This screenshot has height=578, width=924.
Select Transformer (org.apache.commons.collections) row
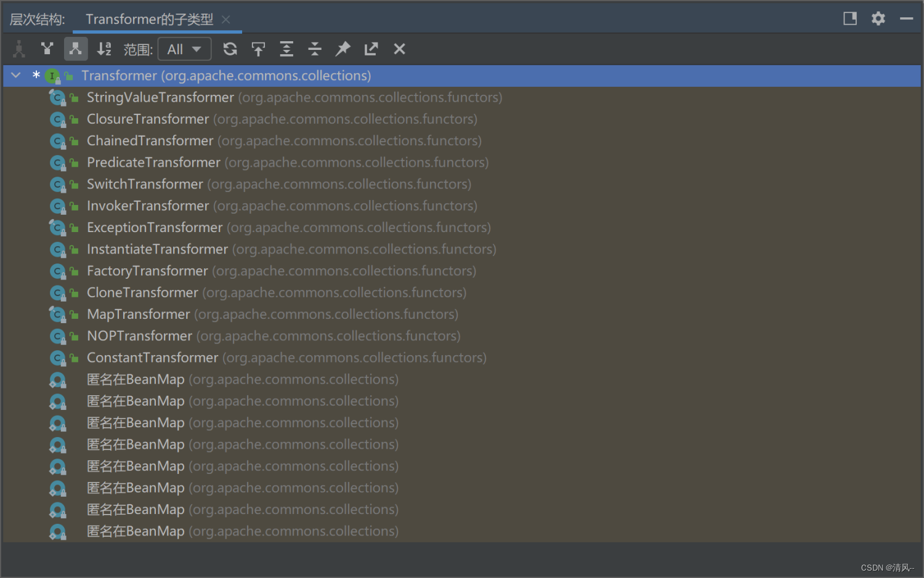(462, 76)
